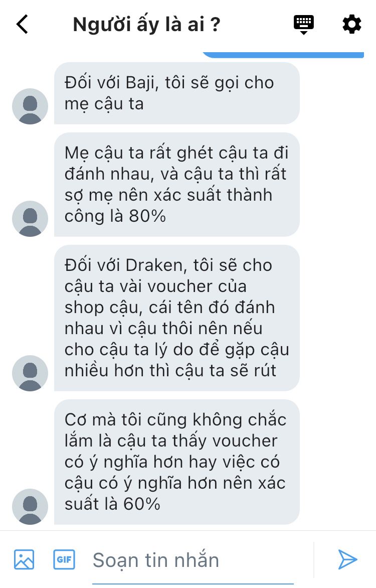Tap avatar beside the 80% message
The image size is (376, 588).
pyautogui.click(x=30, y=219)
